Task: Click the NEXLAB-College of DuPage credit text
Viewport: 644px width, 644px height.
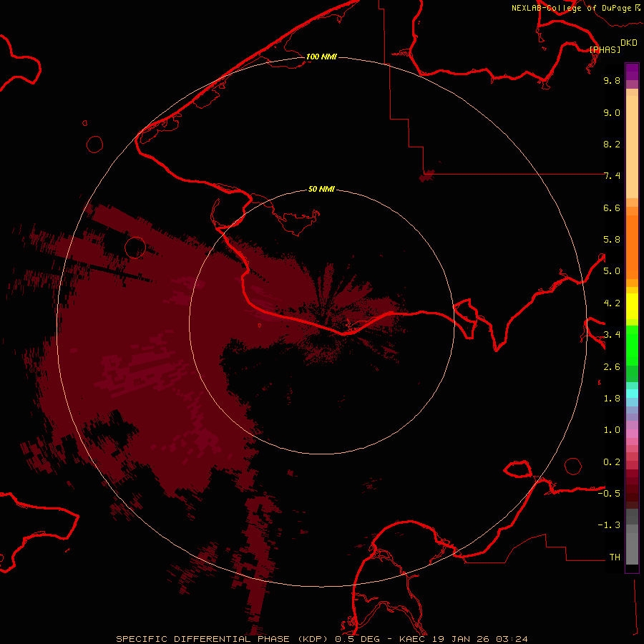Action: click(572, 8)
